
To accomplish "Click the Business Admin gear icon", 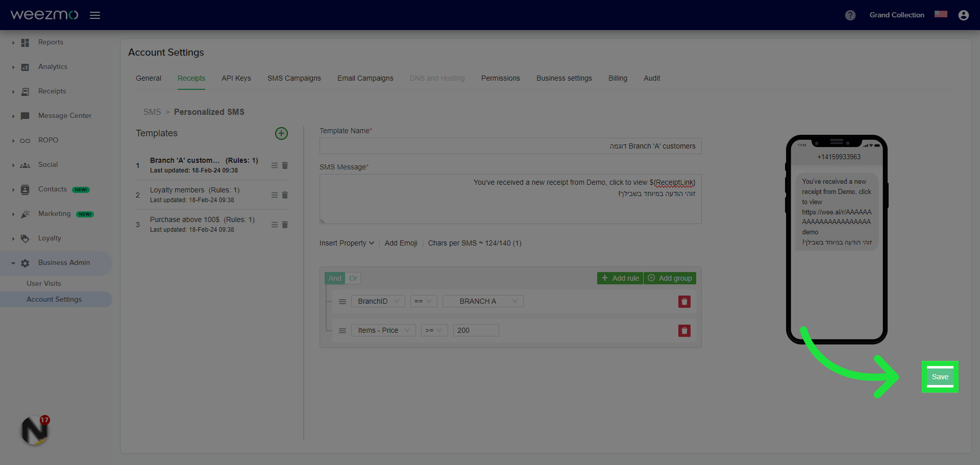I will [x=25, y=263].
